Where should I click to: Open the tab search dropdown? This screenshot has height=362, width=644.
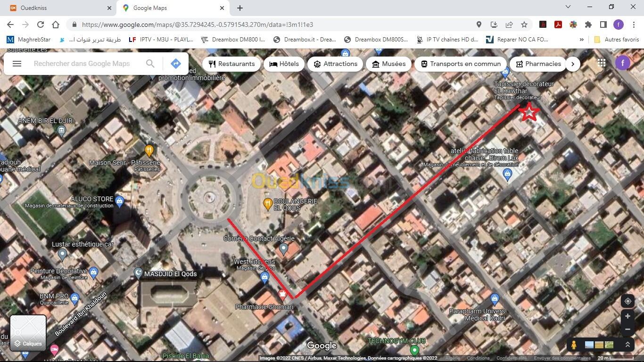click(568, 7)
